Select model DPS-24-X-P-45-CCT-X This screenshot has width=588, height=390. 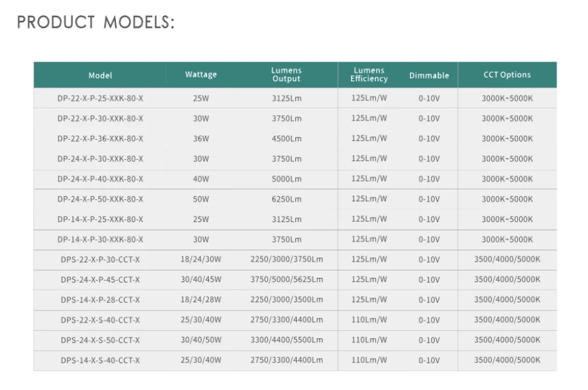(x=100, y=280)
